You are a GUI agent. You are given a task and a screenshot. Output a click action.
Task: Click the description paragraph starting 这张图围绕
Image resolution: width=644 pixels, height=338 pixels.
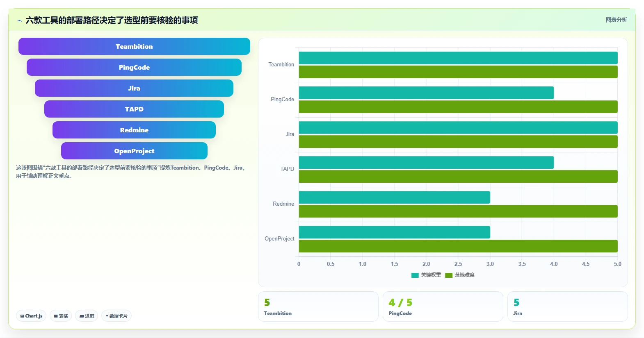tap(130, 172)
